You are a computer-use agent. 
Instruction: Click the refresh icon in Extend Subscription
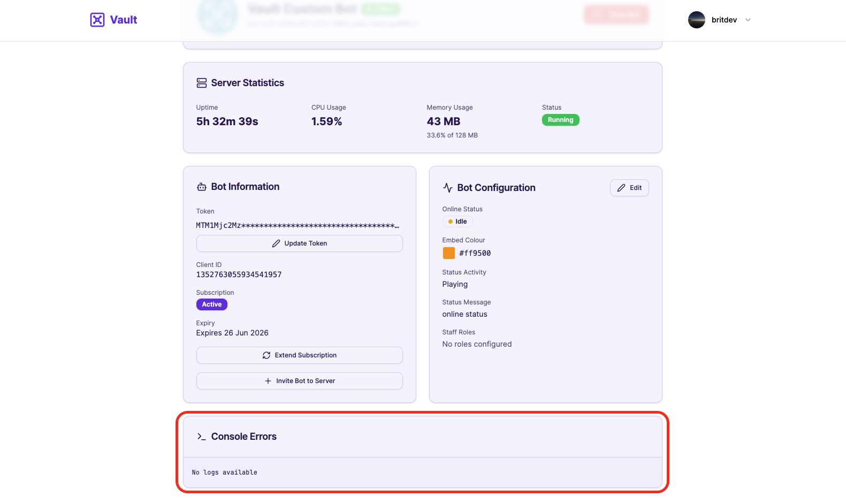point(266,355)
